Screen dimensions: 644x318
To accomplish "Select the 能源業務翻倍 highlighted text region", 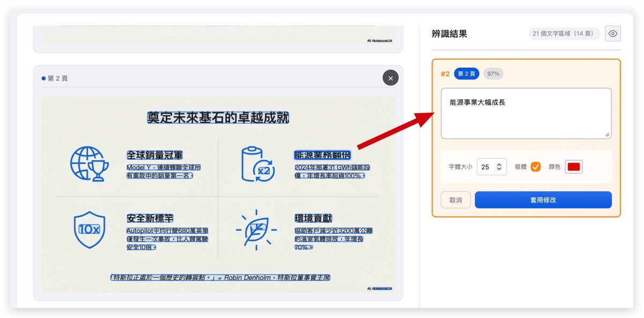I will [322, 155].
